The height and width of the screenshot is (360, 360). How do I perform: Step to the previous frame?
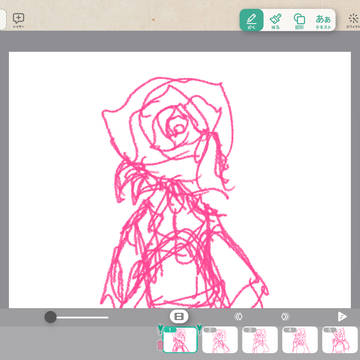pos(238,317)
